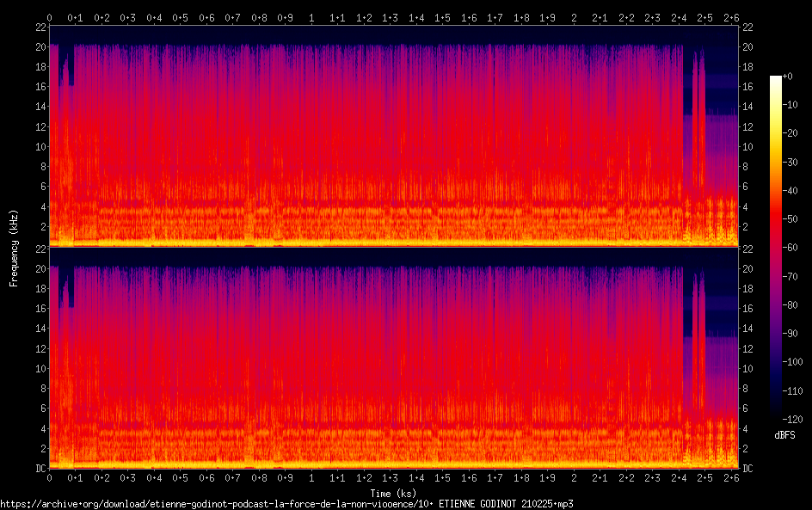Image resolution: width=812 pixels, height=510 pixels.
Task: Click the 'DC' label on the right axis
Action: 747,469
